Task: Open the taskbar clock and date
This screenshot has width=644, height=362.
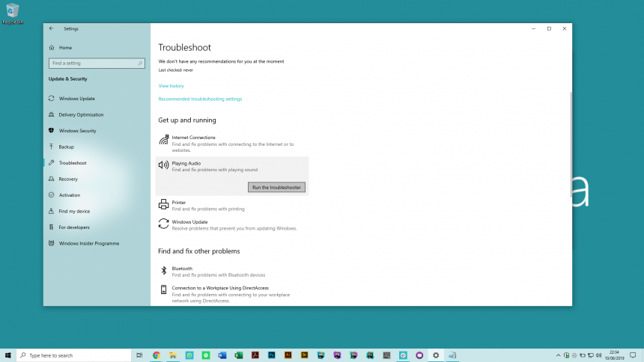Action: coord(615,355)
